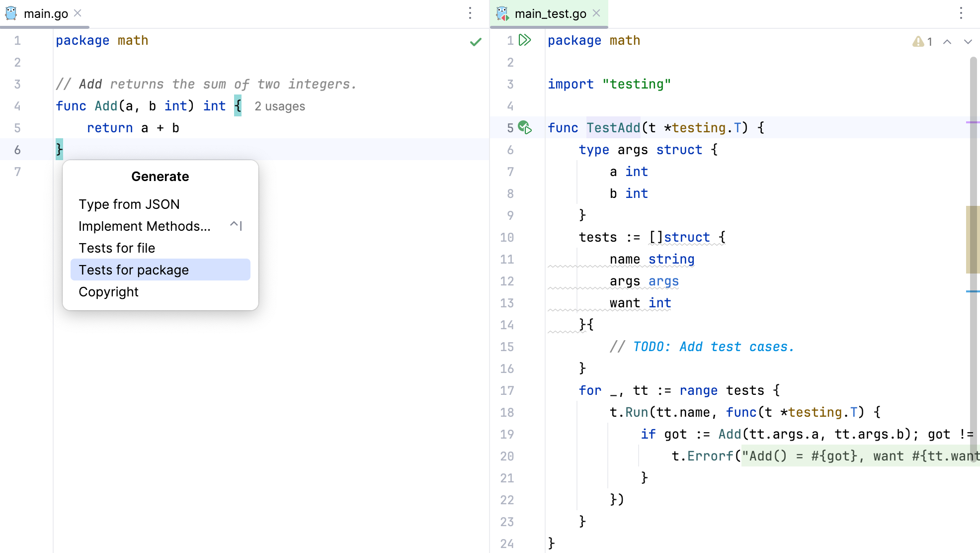
Task: Run all package tests via gutter double-play icon
Action: [x=524, y=41]
